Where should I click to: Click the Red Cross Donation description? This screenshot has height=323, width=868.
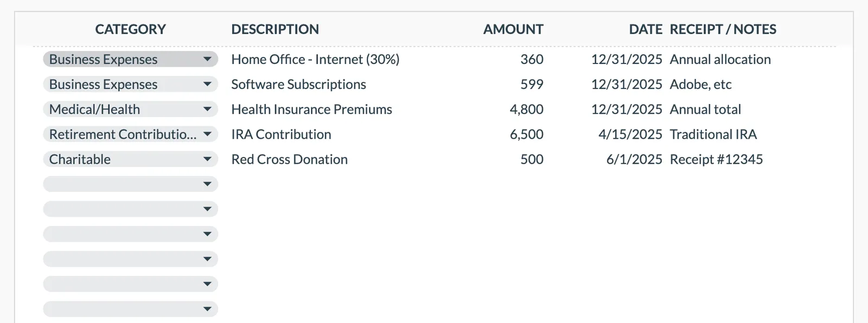(x=289, y=159)
